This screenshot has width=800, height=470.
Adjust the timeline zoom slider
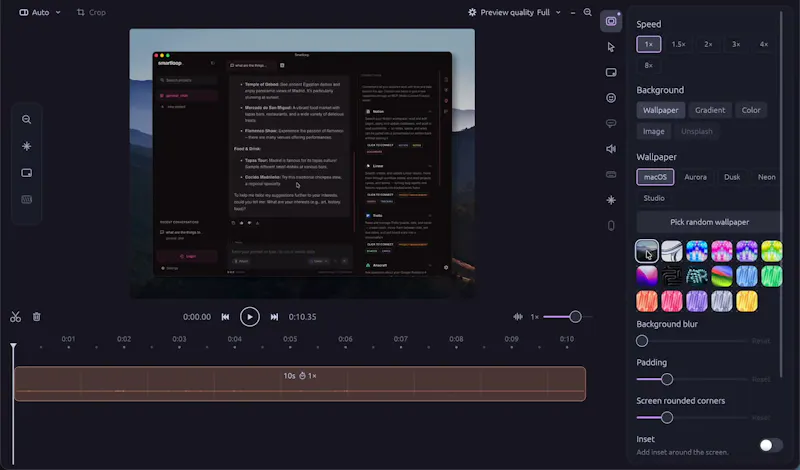click(x=567, y=317)
